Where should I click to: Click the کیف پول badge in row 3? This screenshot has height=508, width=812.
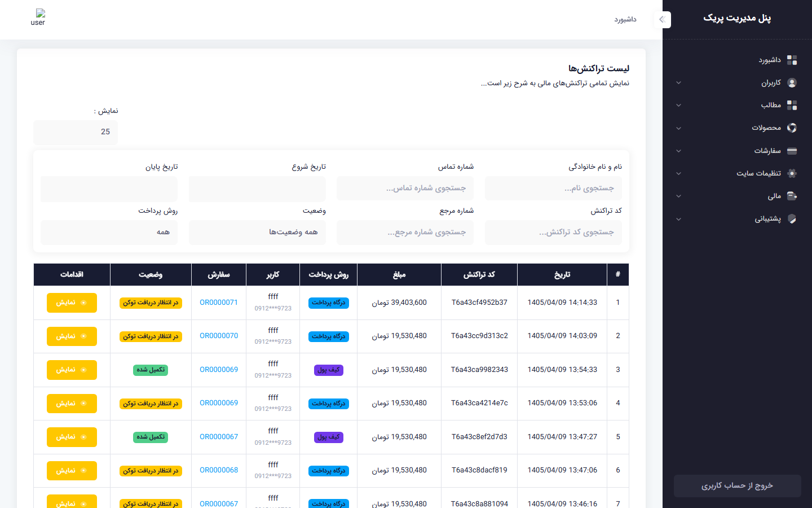(329, 370)
